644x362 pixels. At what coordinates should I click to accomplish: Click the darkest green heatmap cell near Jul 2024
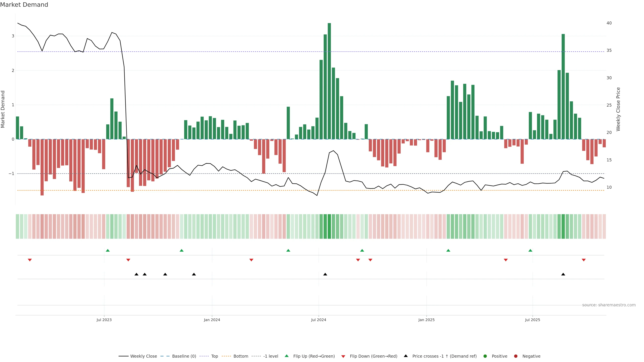tap(329, 226)
